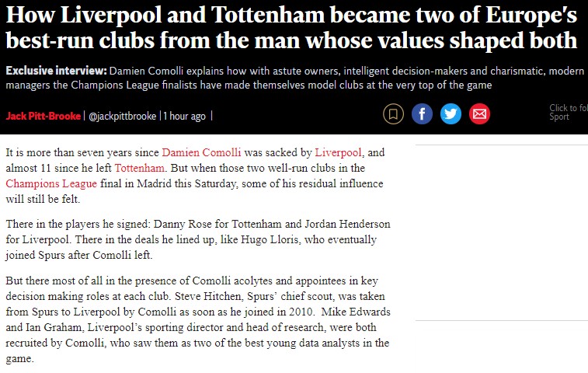Click the empty advertisement panel on right
This screenshot has height=373, width=588.
click(x=501, y=232)
